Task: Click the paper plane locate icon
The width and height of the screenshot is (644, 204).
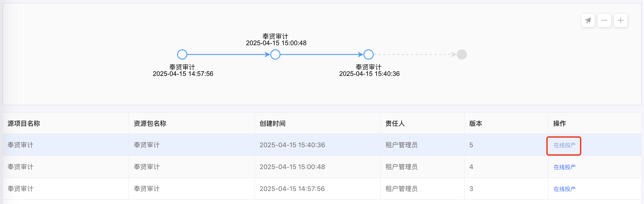Action: click(588, 20)
